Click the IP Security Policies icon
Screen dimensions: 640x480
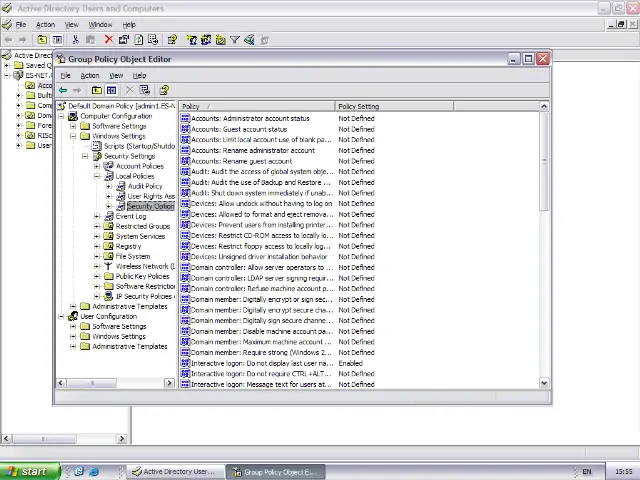(x=108, y=296)
